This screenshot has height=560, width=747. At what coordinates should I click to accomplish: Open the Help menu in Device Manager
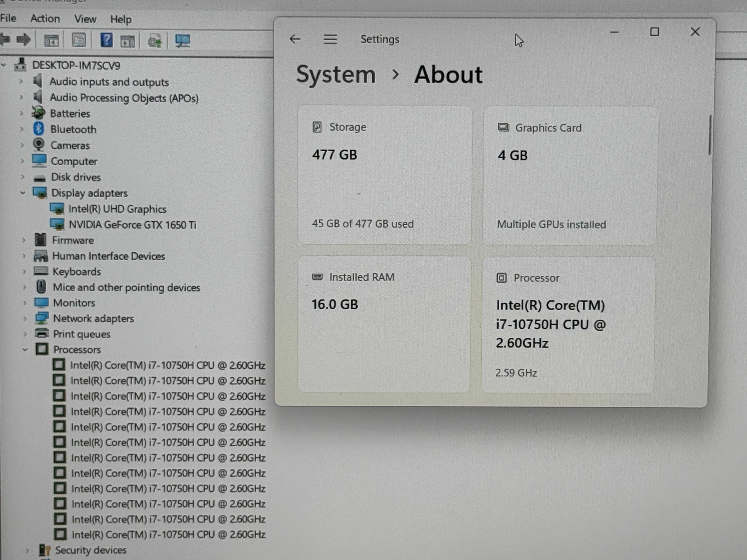pos(121,20)
